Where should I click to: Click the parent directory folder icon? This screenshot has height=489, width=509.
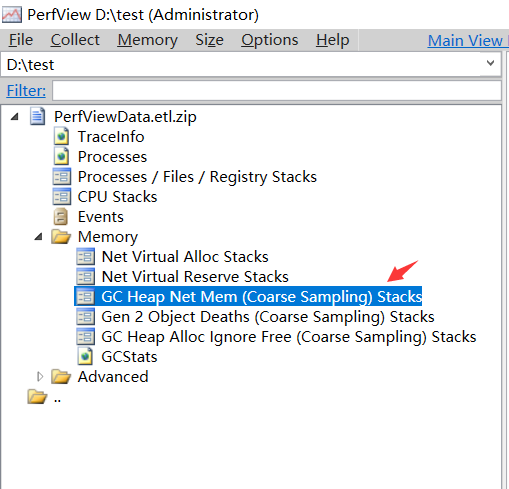pyautogui.click(x=37, y=396)
